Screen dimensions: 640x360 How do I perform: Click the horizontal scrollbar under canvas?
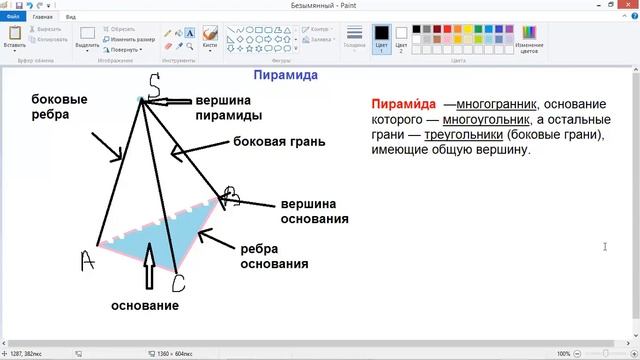(311, 343)
